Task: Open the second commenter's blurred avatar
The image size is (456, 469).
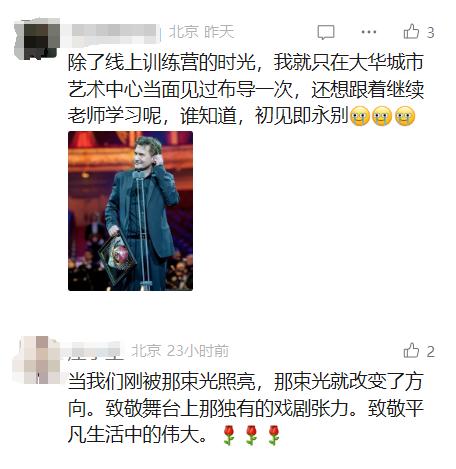Action: pyautogui.click(x=36, y=360)
